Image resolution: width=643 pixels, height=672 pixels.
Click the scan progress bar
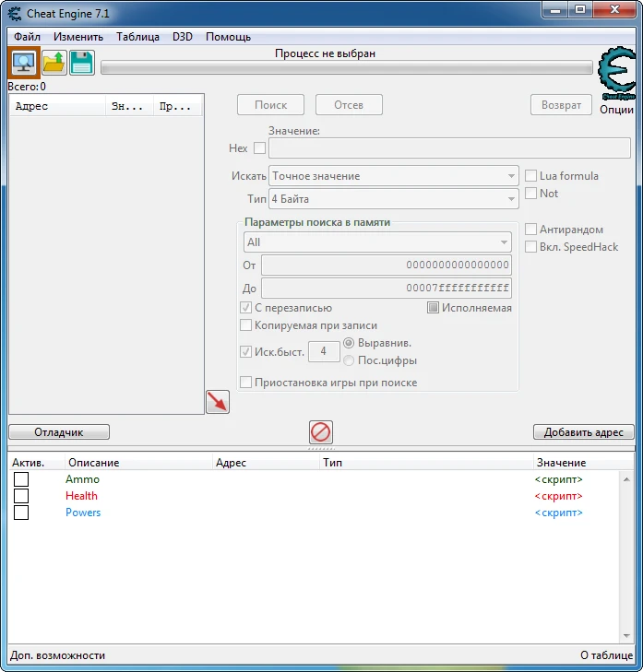(x=347, y=67)
